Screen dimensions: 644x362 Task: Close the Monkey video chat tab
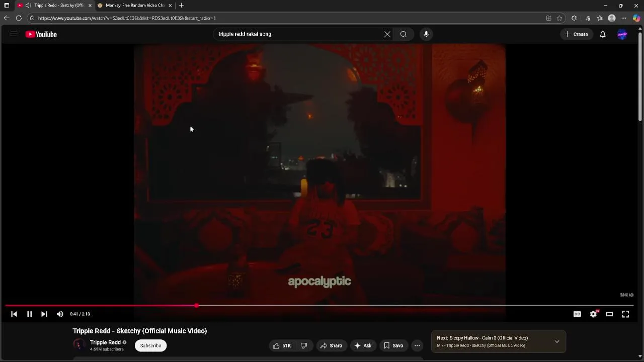(x=170, y=6)
